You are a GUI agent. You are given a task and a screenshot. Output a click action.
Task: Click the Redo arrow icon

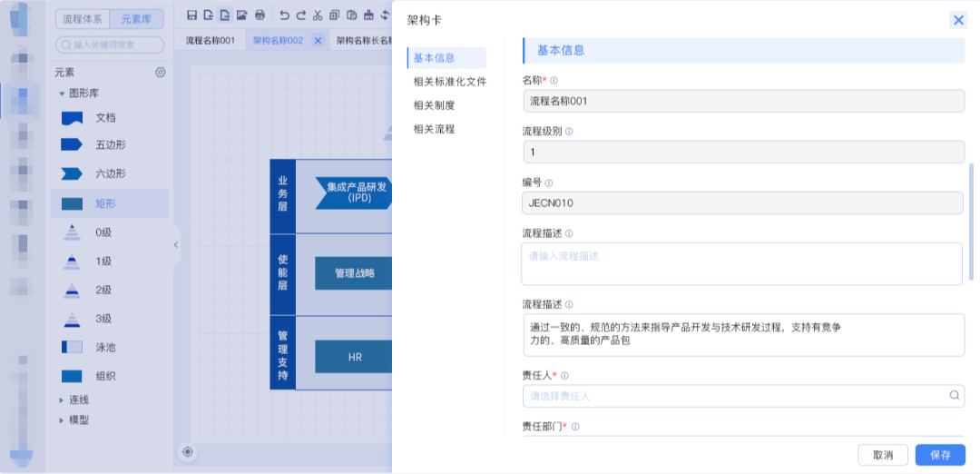point(300,15)
